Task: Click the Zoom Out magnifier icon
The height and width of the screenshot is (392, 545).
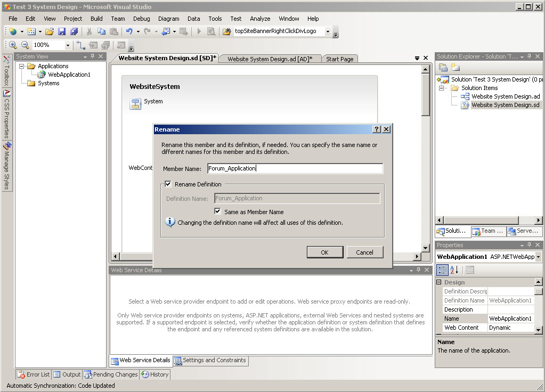Action: tap(25, 45)
